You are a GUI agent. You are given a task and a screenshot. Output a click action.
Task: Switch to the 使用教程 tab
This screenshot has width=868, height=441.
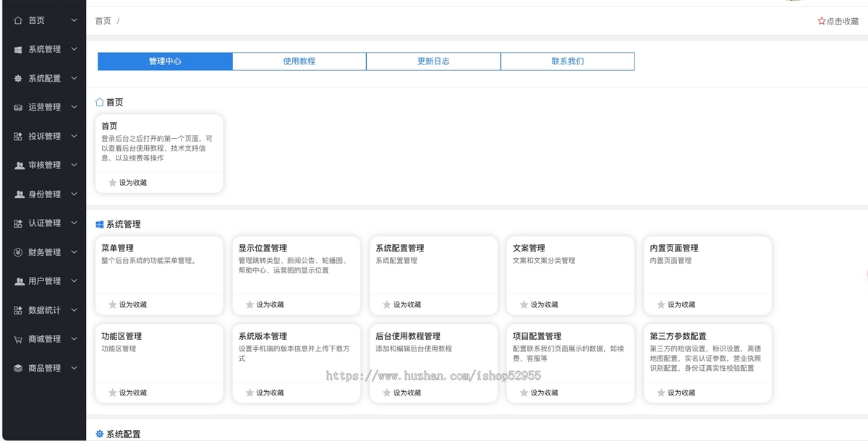(299, 61)
